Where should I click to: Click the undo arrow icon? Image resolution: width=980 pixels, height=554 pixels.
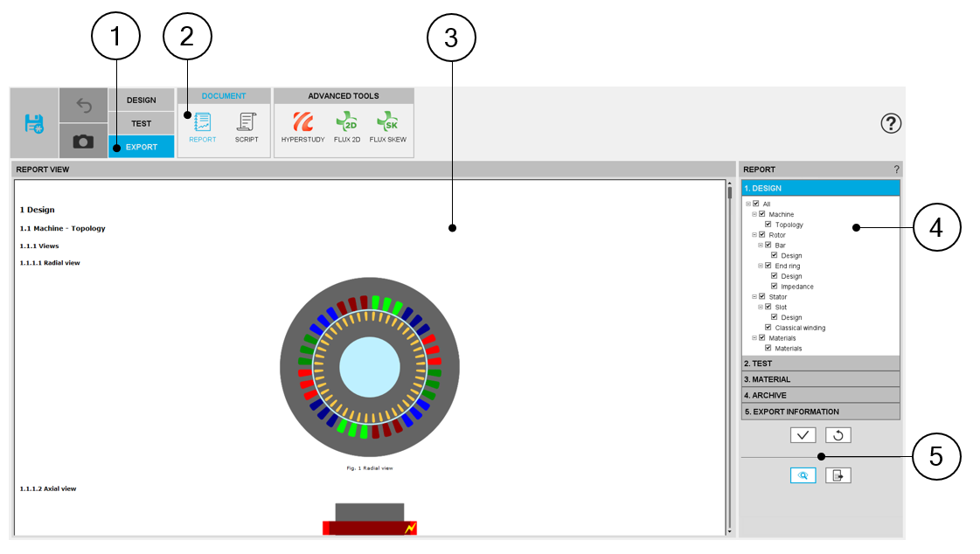(x=84, y=106)
